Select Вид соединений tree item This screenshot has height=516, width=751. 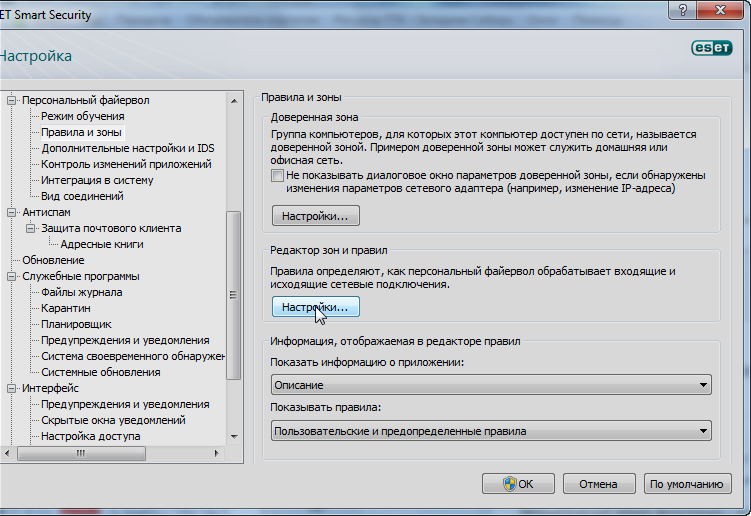pos(82,196)
